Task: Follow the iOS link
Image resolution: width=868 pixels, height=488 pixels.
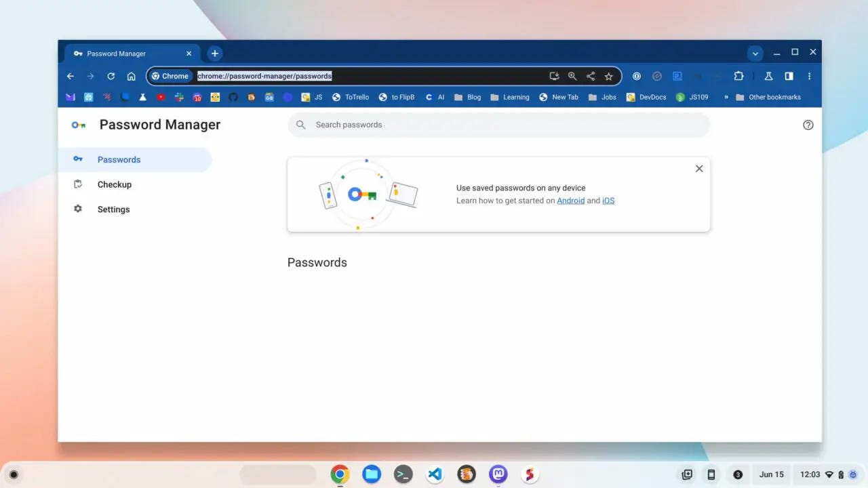Action: coord(608,201)
